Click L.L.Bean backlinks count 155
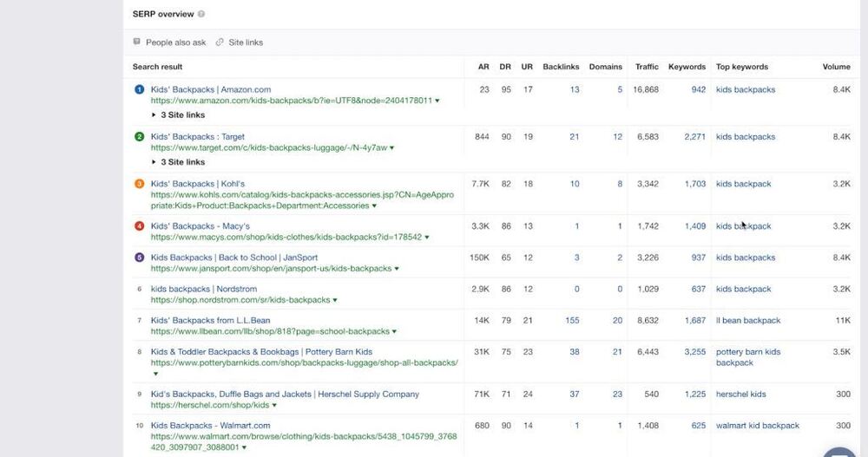This screenshot has width=868, height=457. [x=572, y=320]
